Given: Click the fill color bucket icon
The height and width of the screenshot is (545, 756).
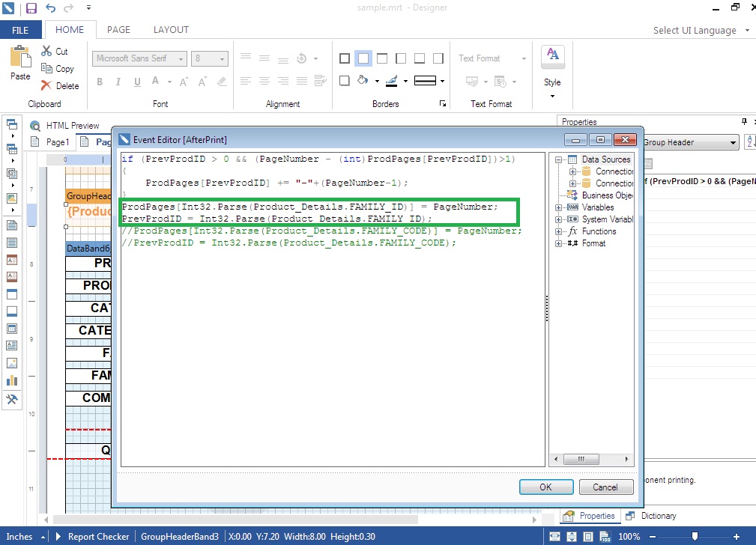Looking at the screenshot, I should [x=363, y=80].
